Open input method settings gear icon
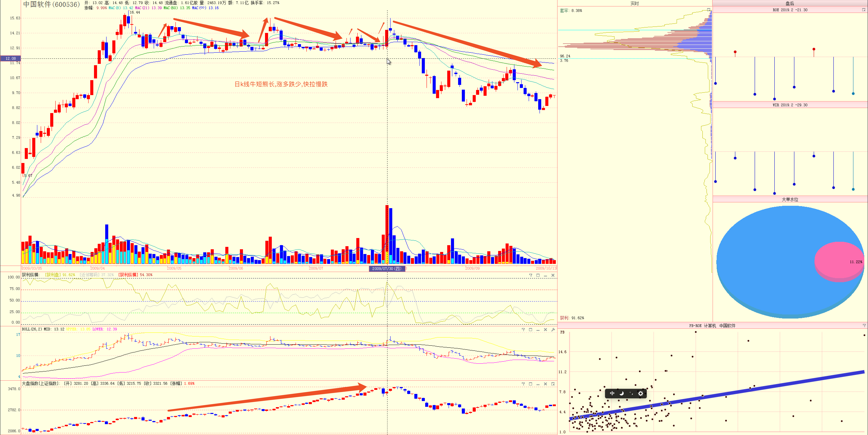Viewport: 868px width, 435px height. click(x=640, y=393)
